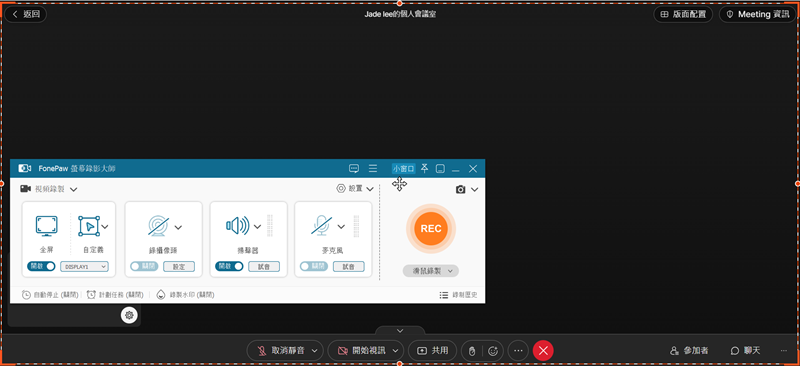Expand video options arrow beside 開始視訊
This screenshot has width=800, height=366.
coord(395,351)
